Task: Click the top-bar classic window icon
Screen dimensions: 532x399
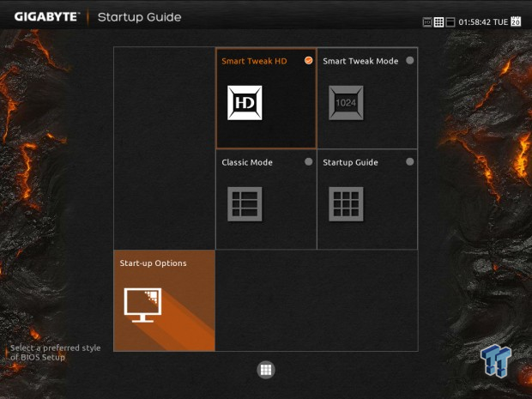Action: point(450,22)
